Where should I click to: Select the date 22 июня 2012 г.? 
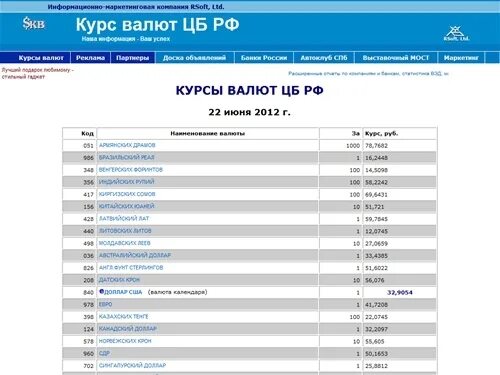coord(249,112)
